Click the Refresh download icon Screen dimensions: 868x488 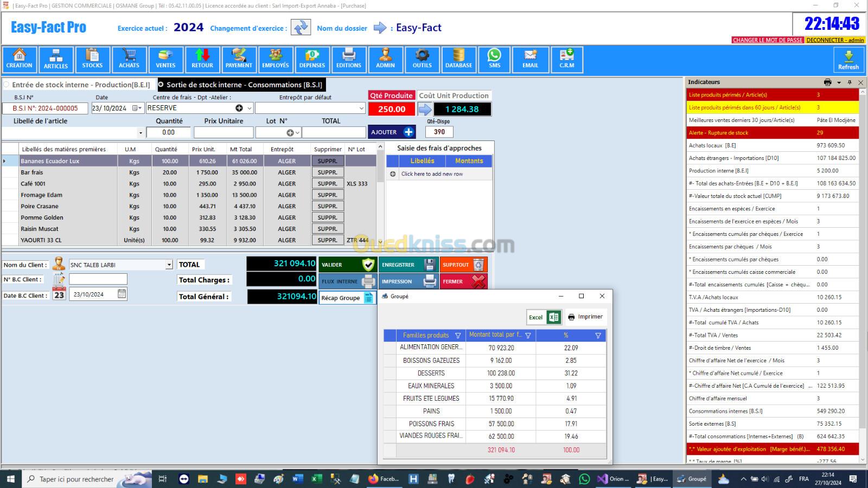848,59
